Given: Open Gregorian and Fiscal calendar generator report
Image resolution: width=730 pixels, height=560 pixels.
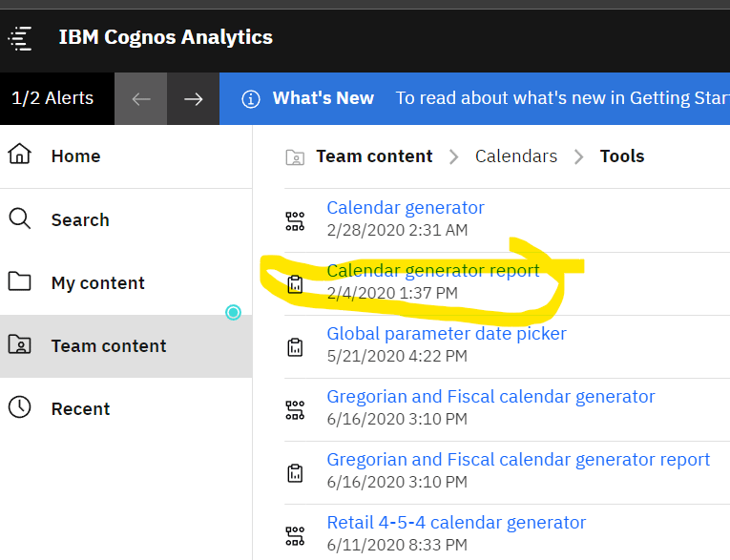Looking at the screenshot, I should pyautogui.click(x=518, y=460).
